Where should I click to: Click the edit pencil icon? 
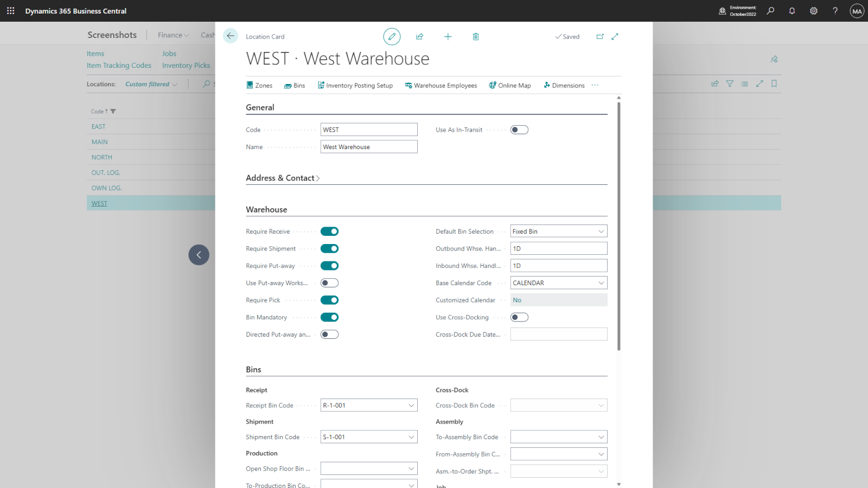click(392, 36)
